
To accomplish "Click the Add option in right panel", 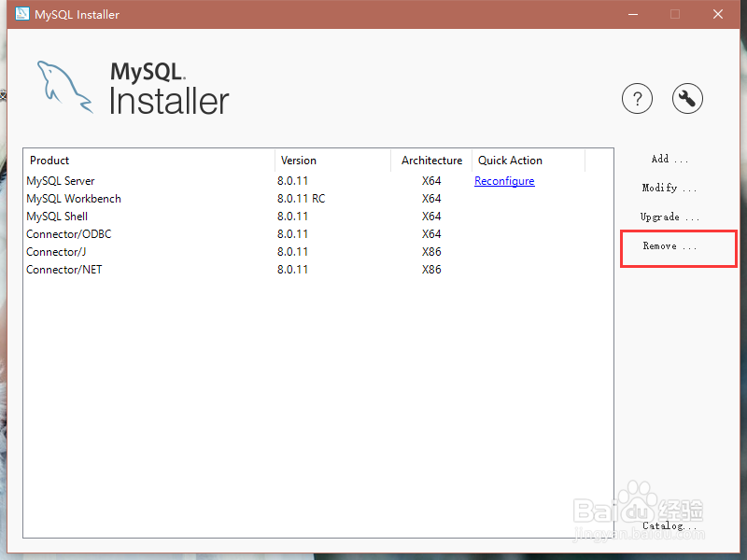I will point(669,160).
